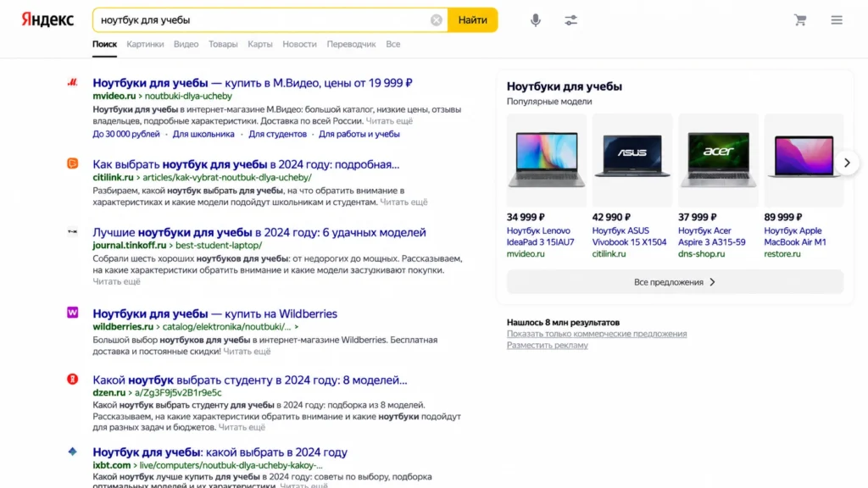Open Citilink article Как выбрать ноутбук
The width and height of the screenshot is (868, 488).
click(x=246, y=164)
